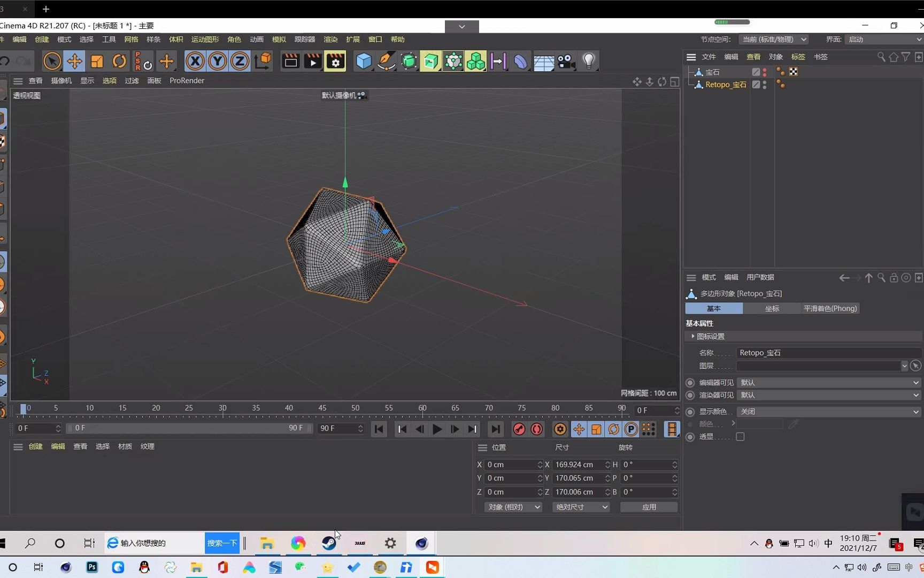Click the Light object icon
Screen dimensions: 924x578
[589, 62]
